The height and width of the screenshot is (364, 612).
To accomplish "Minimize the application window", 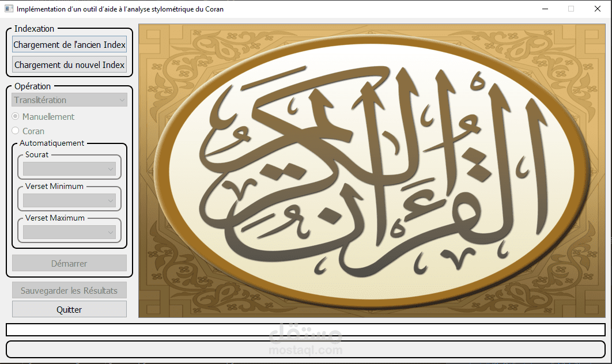I will click(545, 9).
